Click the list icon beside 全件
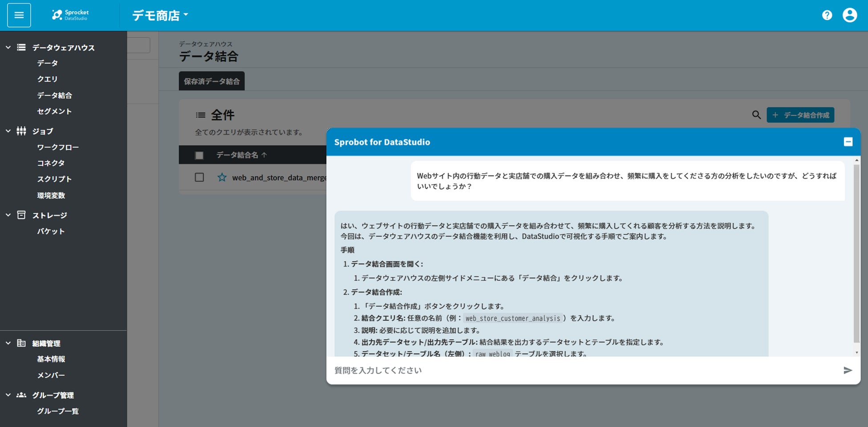This screenshot has width=868, height=427. pyautogui.click(x=201, y=115)
